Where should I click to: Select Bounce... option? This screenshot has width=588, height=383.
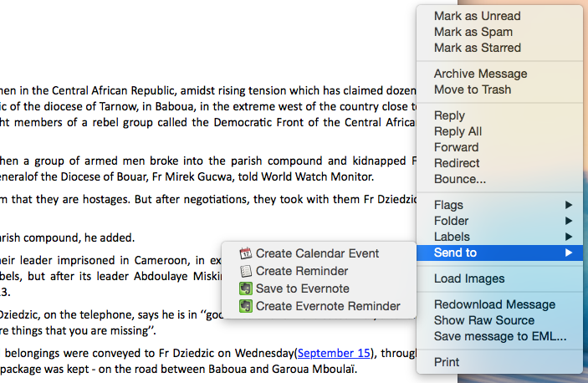[x=499, y=179]
